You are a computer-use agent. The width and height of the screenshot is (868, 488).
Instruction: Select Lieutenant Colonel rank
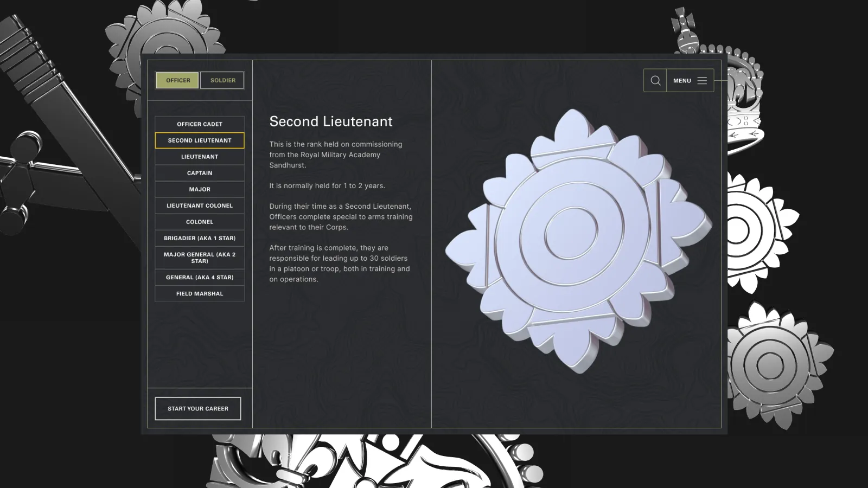coord(200,206)
